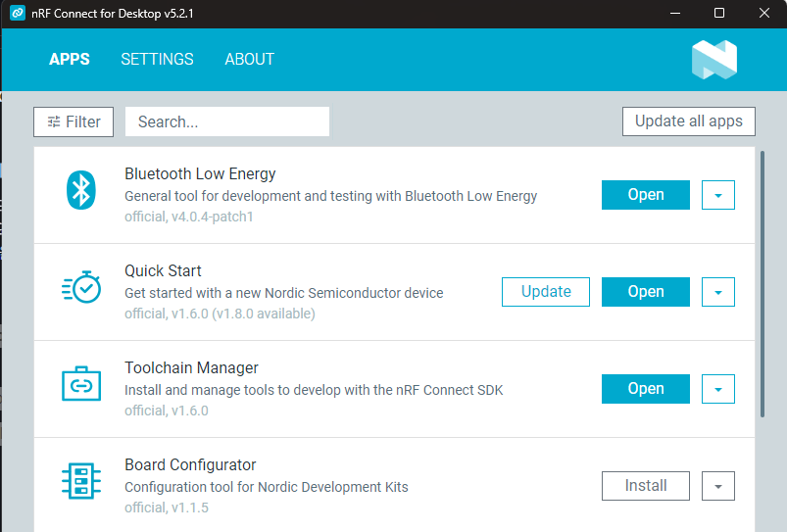Image resolution: width=787 pixels, height=532 pixels.
Task: Click 'official, v1.1.5' version text
Action: point(167,508)
